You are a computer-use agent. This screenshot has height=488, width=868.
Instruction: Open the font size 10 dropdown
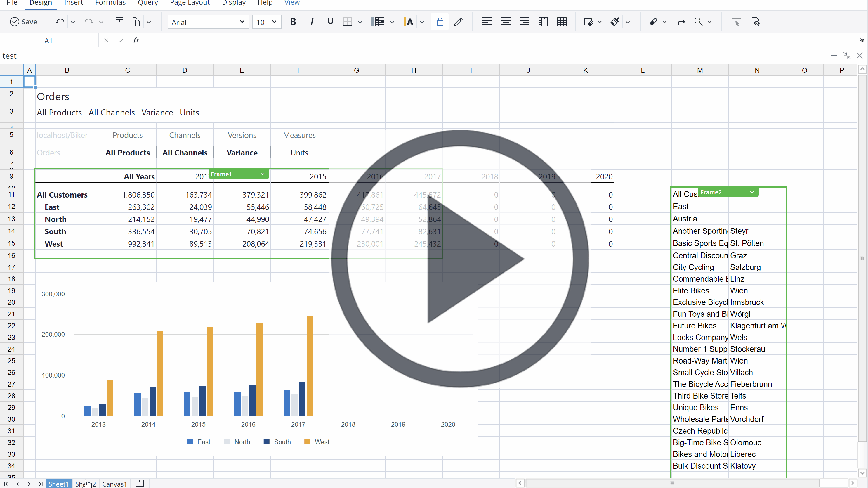point(274,22)
